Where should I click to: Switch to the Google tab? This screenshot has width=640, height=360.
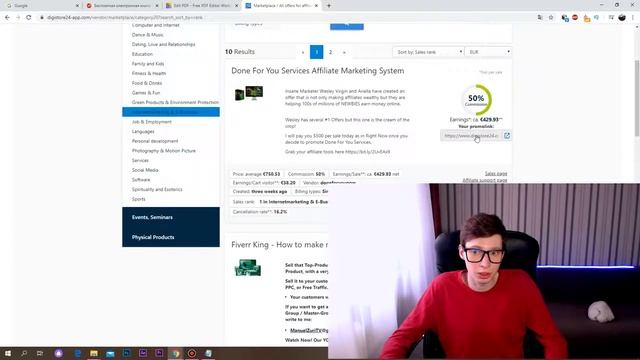41,6
